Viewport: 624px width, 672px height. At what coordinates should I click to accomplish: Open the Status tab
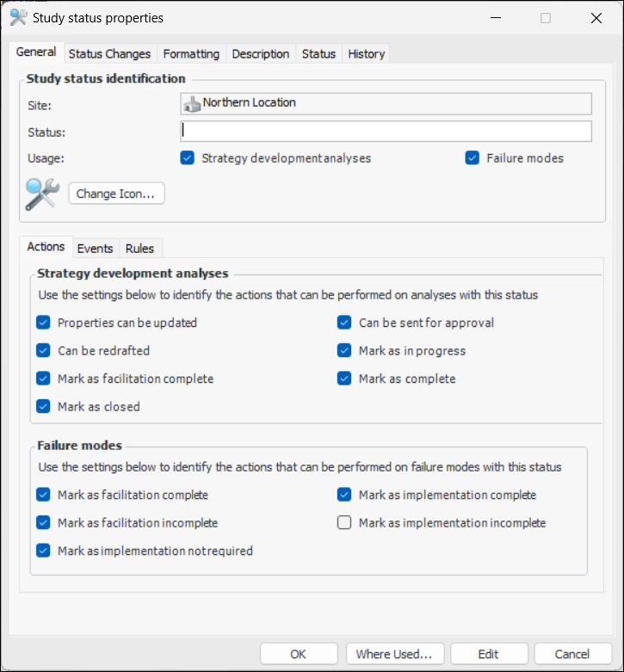pyautogui.click(x=318, y=54)
